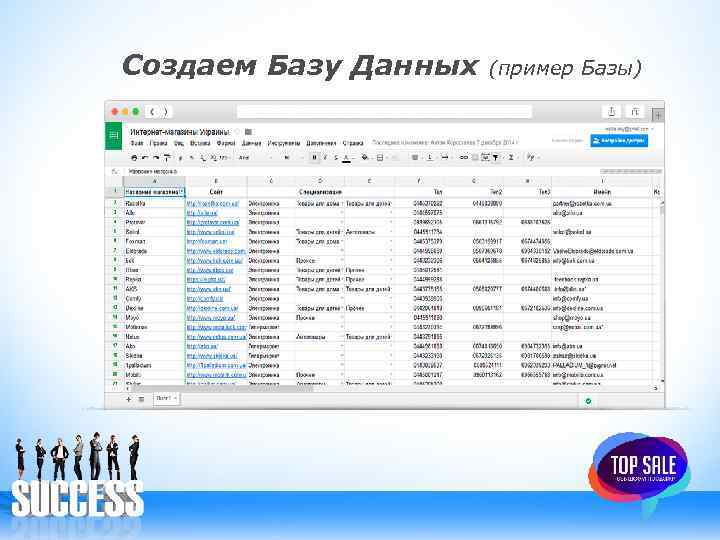
Task: Open the Functions sigma menu
Action: (511, 158)
